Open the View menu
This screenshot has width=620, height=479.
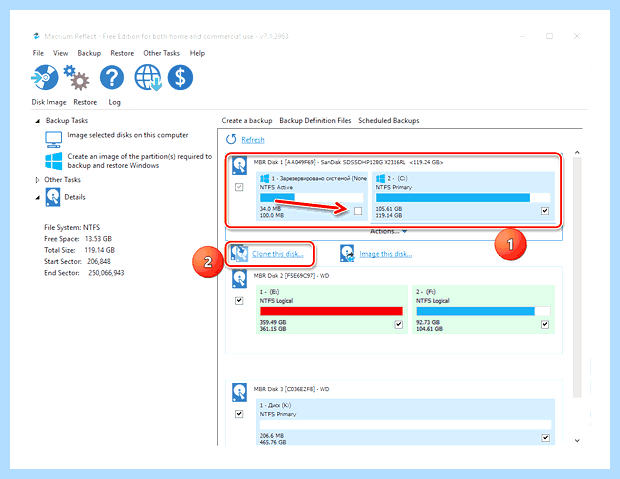pos(60,53)
